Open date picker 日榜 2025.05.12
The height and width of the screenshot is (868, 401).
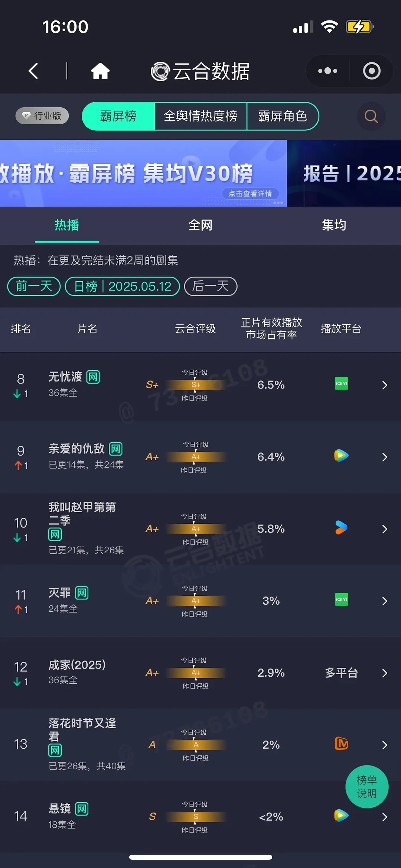[123, 286]
